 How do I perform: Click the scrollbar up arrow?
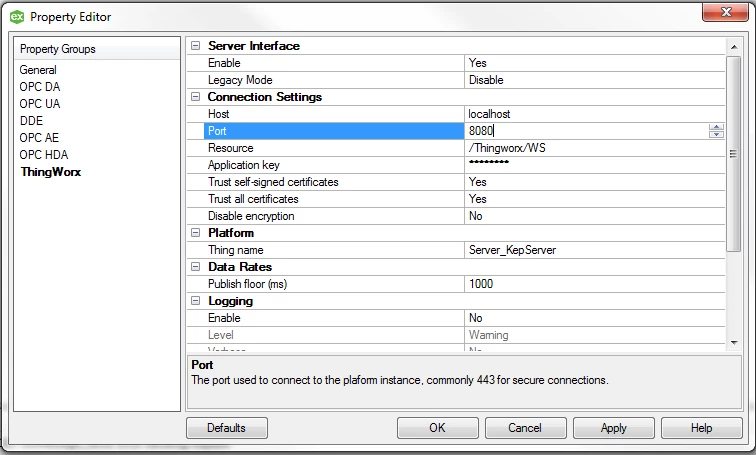[734, 47]
